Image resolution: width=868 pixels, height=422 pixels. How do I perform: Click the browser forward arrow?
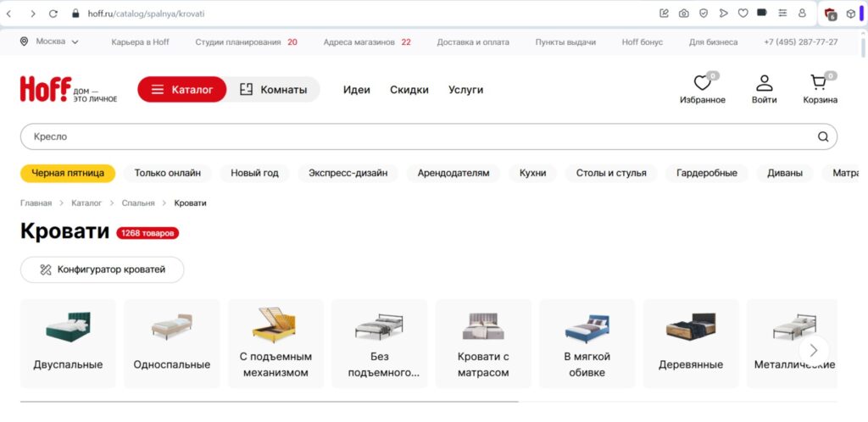click(x=32, y=14)
